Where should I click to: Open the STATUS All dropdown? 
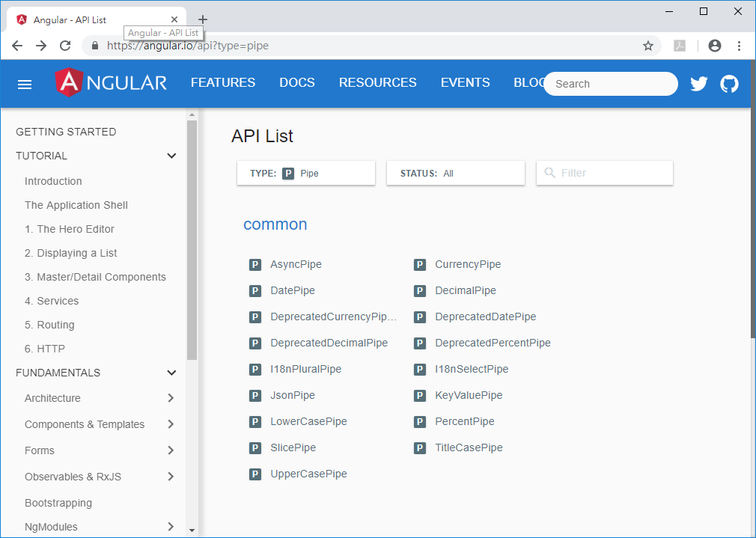[456, 173]
